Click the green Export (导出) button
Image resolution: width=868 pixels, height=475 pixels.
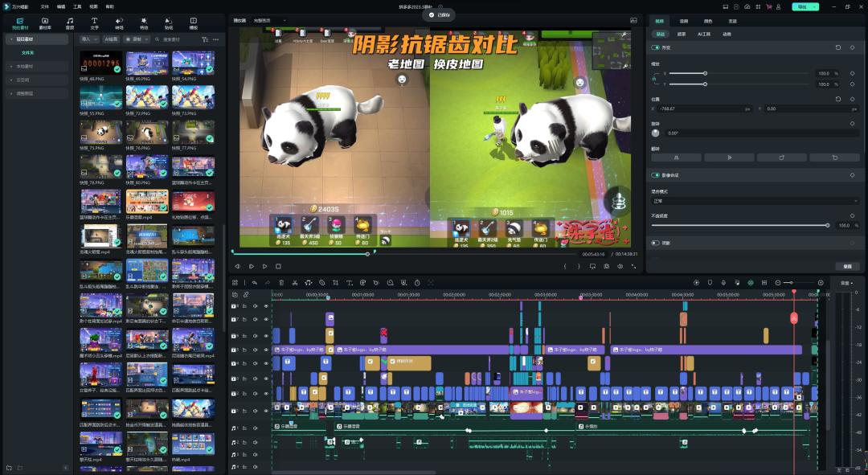(x=801, y=6)
